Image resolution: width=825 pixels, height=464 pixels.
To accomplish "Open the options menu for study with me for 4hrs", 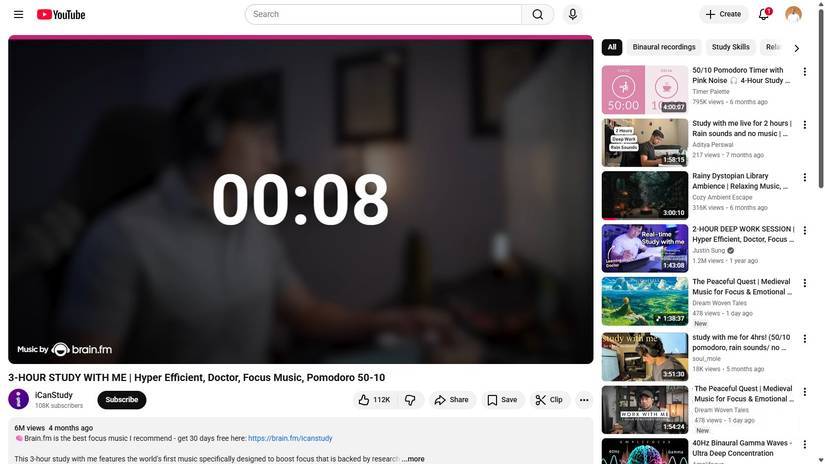I will click(x=804, y=339).
